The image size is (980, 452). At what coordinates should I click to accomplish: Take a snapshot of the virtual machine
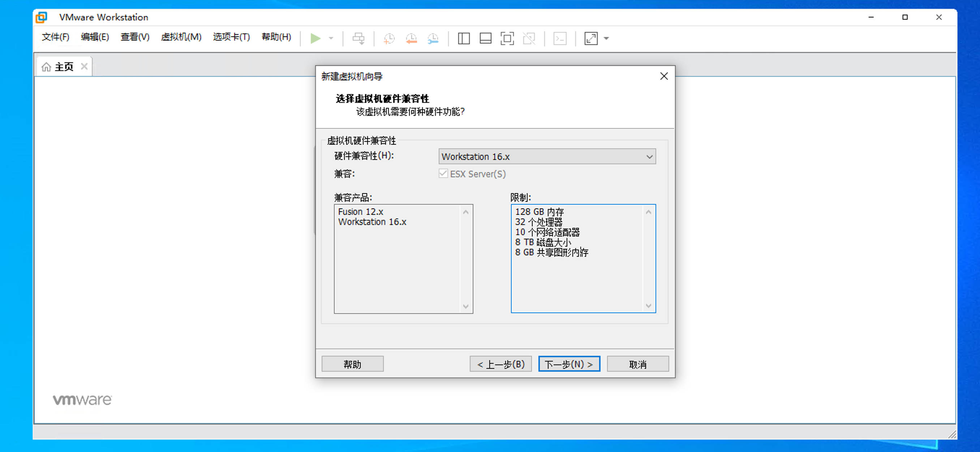pos(389,38)
